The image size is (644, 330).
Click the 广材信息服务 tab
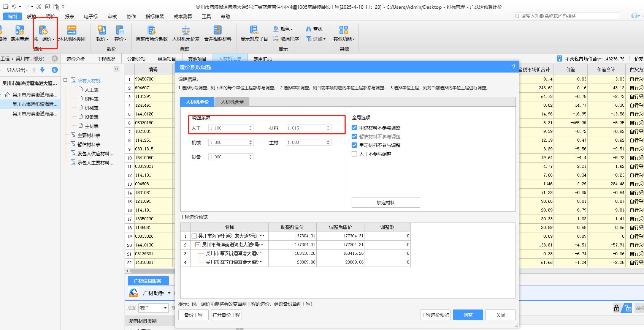pyautogui.click(x=148, y=281)
